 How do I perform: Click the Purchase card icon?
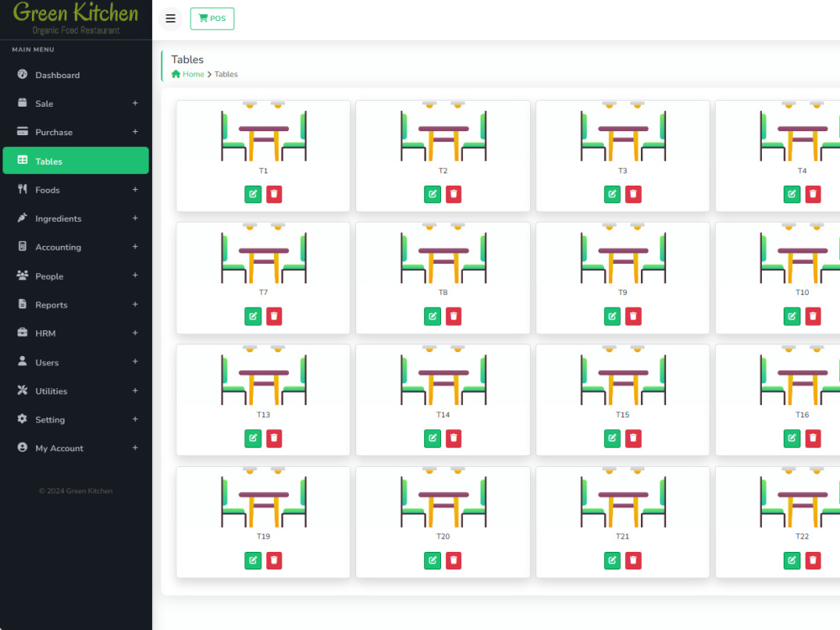(x=22, y=131)
